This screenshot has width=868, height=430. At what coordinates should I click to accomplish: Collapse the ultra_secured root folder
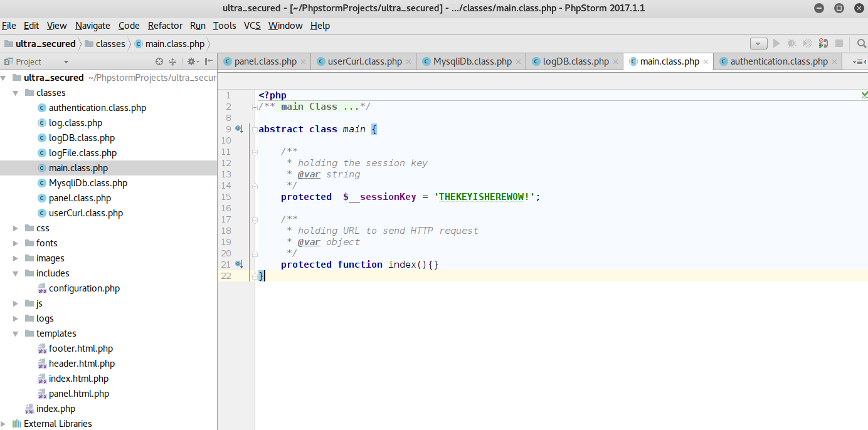pos(4,78)
